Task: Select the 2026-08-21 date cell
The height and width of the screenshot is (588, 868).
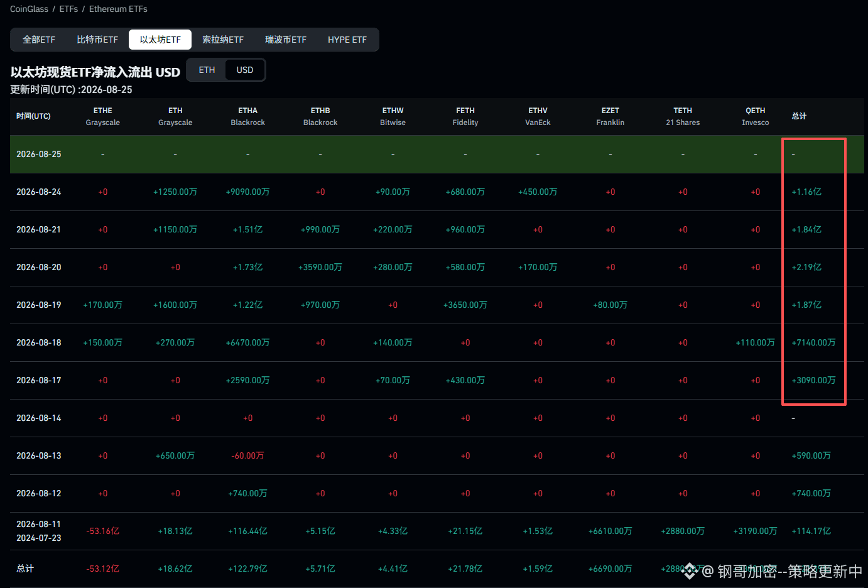Action: point(39,229)
